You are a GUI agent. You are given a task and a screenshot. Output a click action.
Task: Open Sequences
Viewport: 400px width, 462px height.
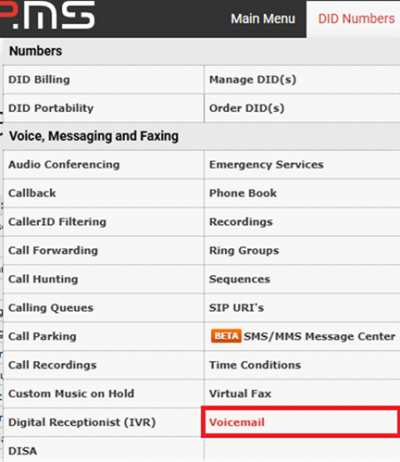click(240, 279)
